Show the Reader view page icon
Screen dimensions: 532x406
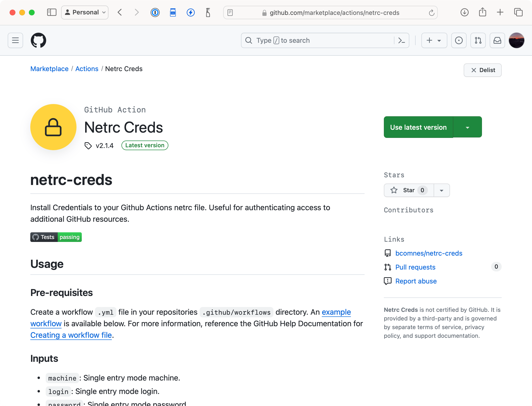[230, 12]
